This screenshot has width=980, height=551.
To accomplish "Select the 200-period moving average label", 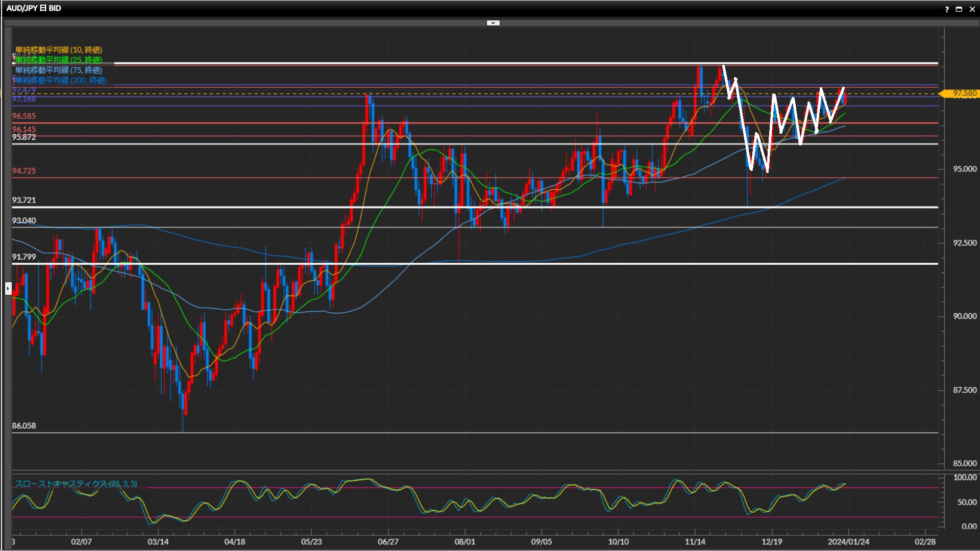I will [61, 80].
